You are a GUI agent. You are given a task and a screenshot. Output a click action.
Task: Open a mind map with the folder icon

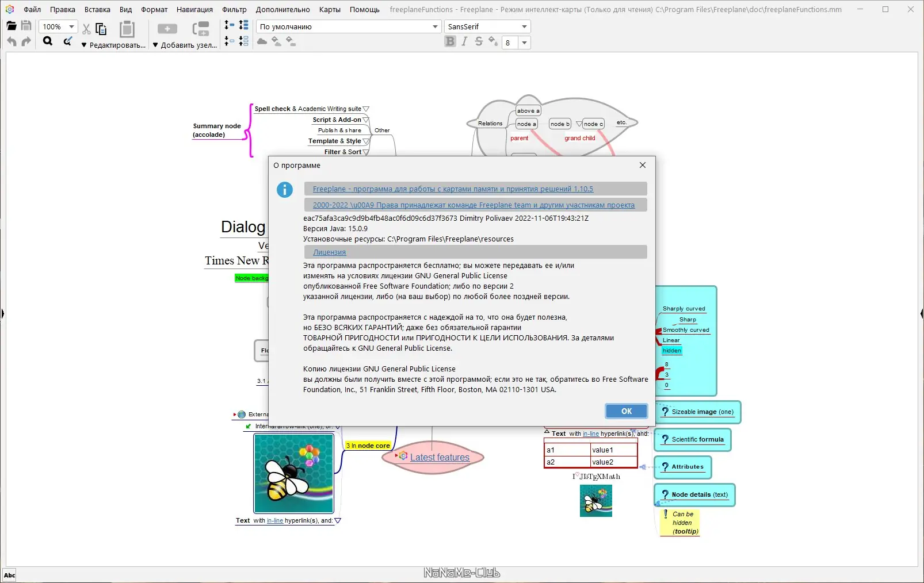[11, 26]
